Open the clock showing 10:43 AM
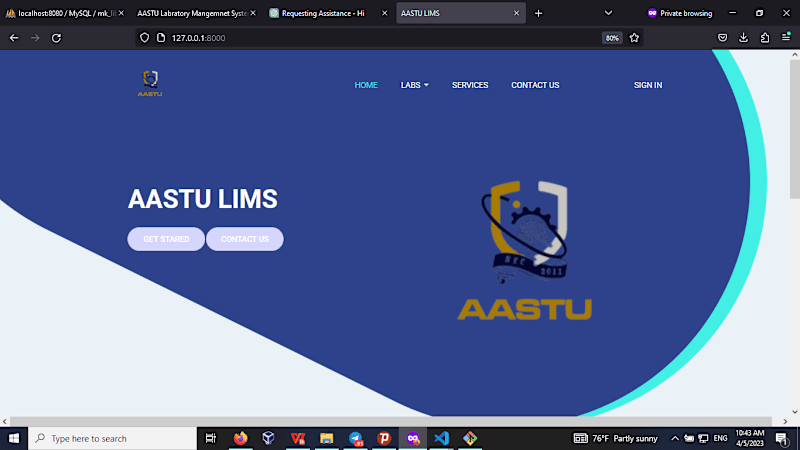This screenshot has height=450, width=800. pos(749,438)
